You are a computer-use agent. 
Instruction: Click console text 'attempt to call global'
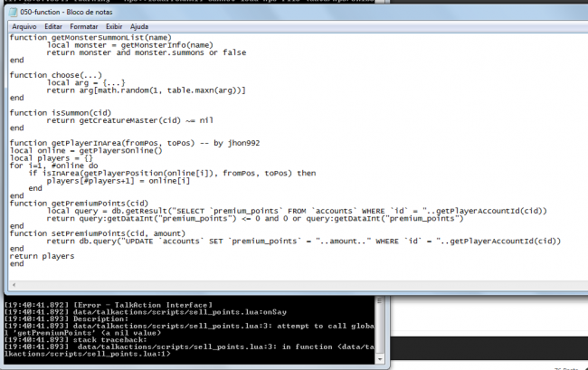click(x=326, y=327)
